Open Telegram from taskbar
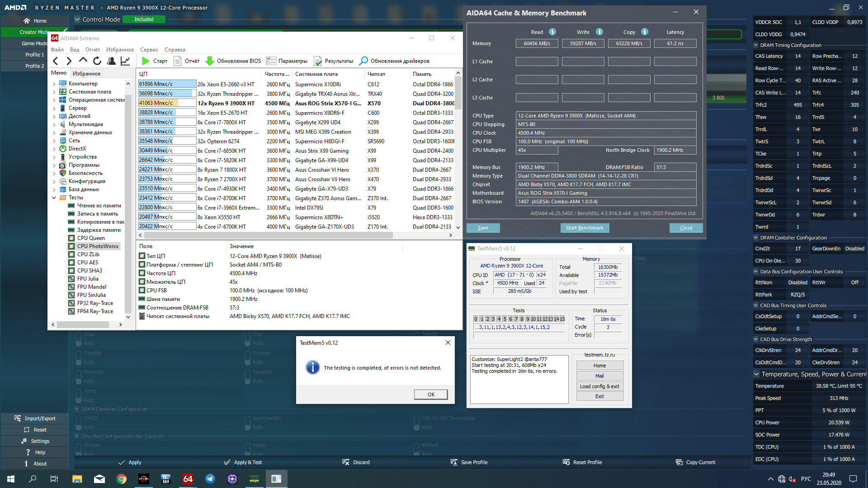The height and width of the screenshot is (488, 868). coord(210,479)
